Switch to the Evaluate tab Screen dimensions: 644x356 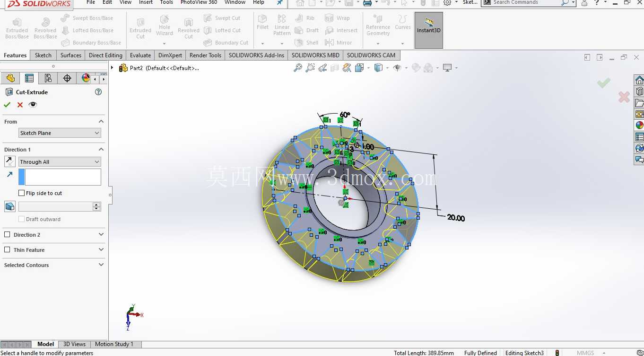pos(140,55)
